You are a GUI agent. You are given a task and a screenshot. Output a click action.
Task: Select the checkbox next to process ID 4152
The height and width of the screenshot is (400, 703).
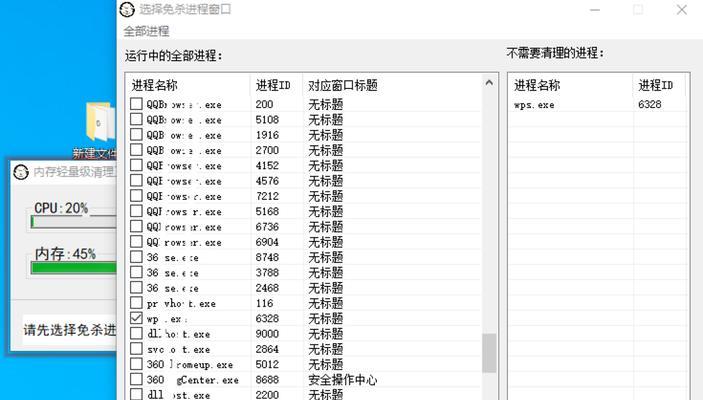[136, 165]
